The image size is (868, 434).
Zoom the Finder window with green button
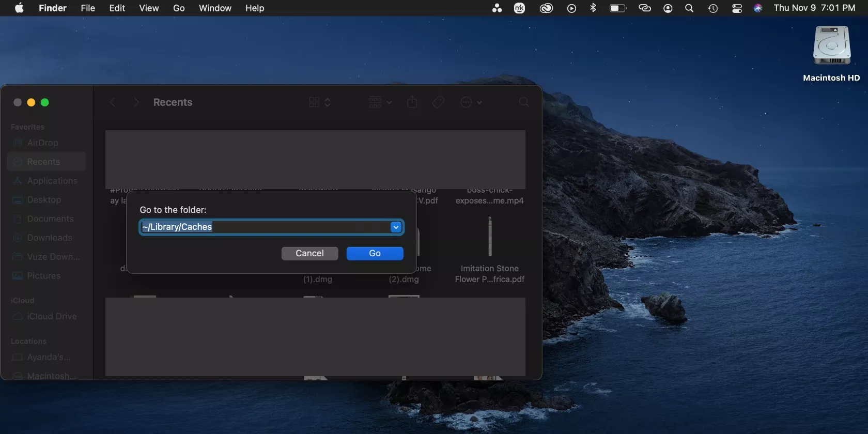tap(45, 102)
